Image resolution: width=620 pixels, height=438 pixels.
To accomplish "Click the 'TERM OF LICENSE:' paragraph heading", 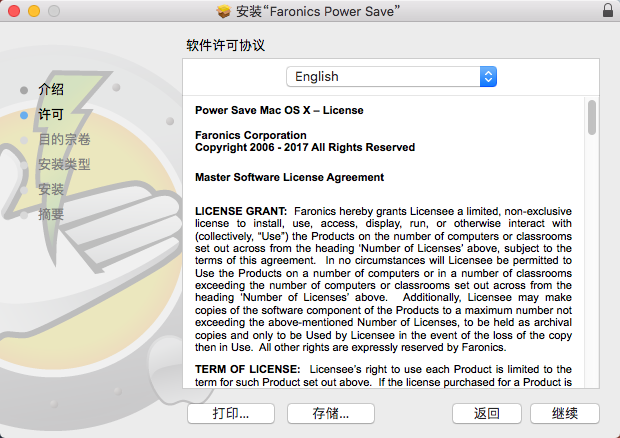I will click(x=248, y=369).
